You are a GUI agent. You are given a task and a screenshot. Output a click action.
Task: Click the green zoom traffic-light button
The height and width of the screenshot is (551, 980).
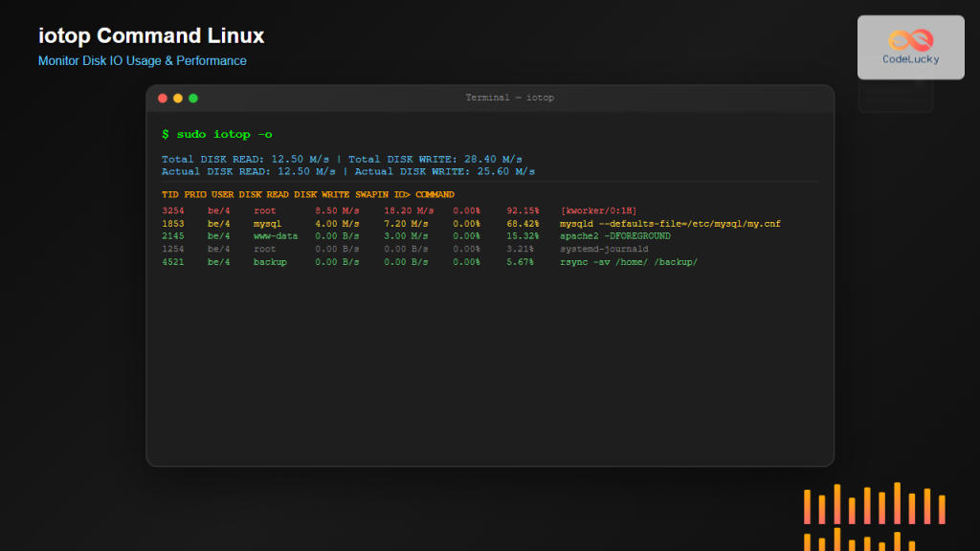[x=192, y=98]
